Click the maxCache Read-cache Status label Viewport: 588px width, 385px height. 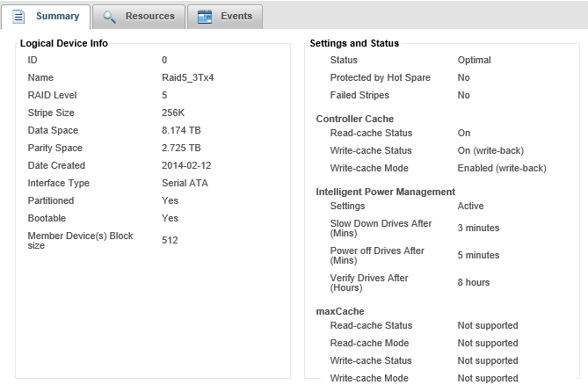click(371, 325)
